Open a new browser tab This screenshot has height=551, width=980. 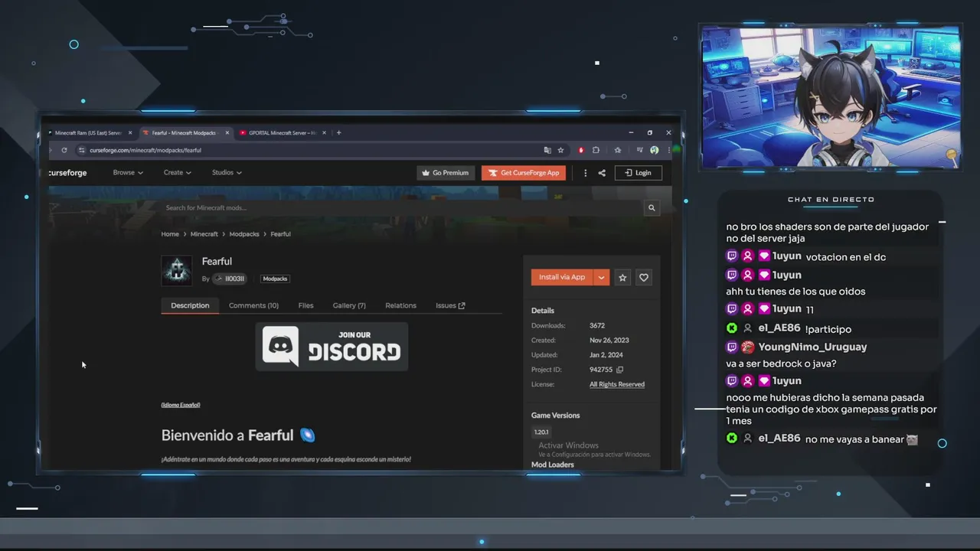click(x=339, y=132)
